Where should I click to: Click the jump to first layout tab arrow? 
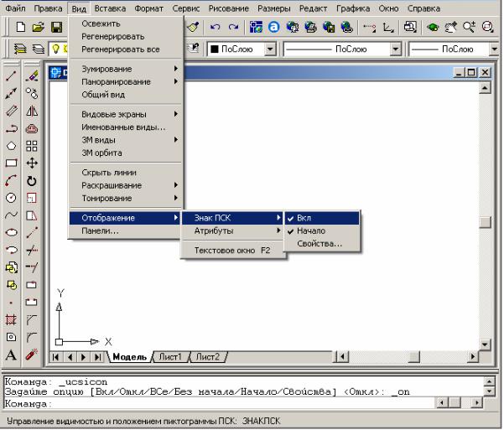(x=56, y=357)
